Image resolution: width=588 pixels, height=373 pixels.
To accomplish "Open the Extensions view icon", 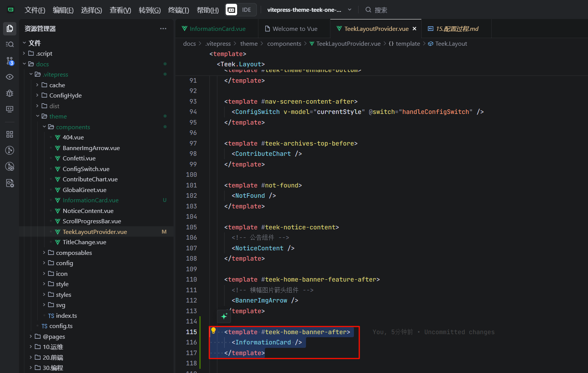I will 10,134.
